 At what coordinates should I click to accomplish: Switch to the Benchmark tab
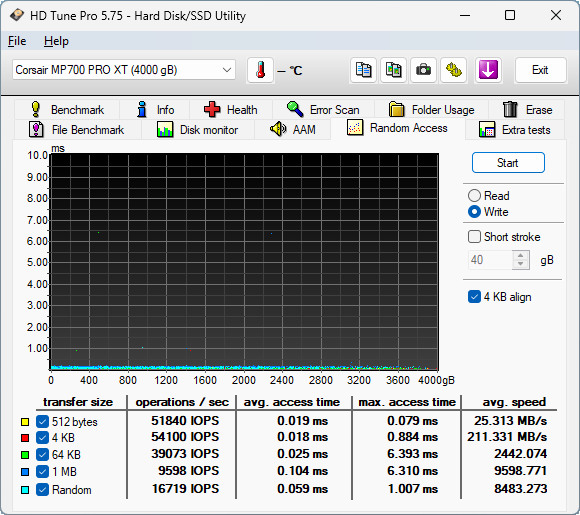(67, 110)
